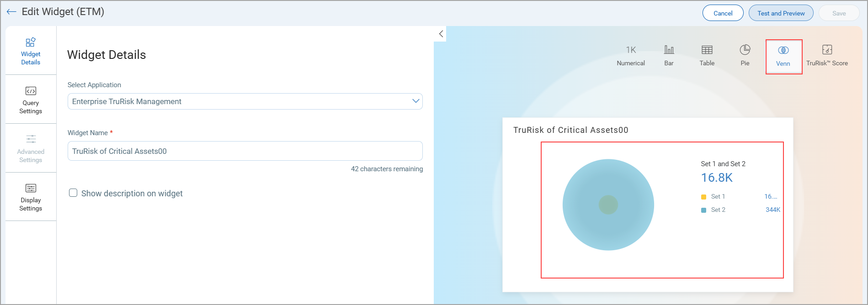868x305 pixels.
Task: Click the '42 characters remaining' text
Action: [387, 169]
